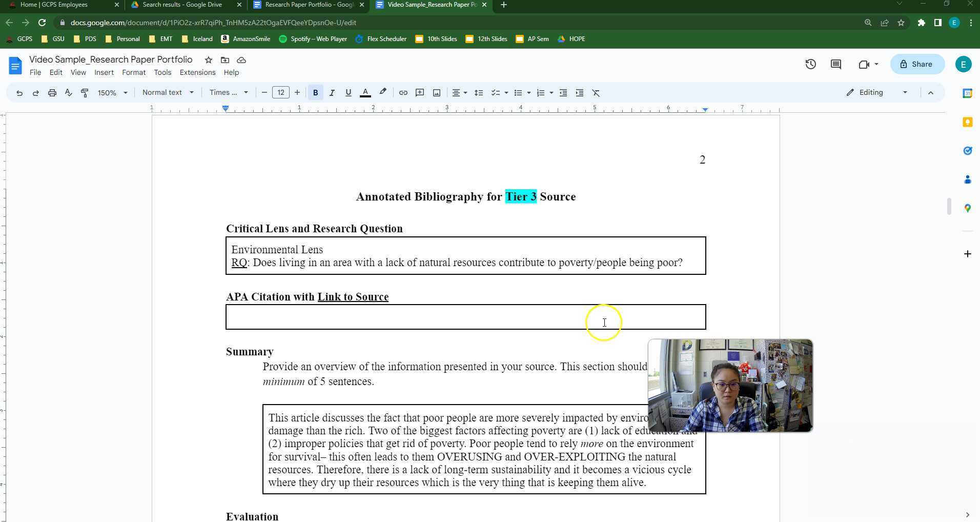Open the print dialog icon
Screen dimensions: 980x522
52,93
